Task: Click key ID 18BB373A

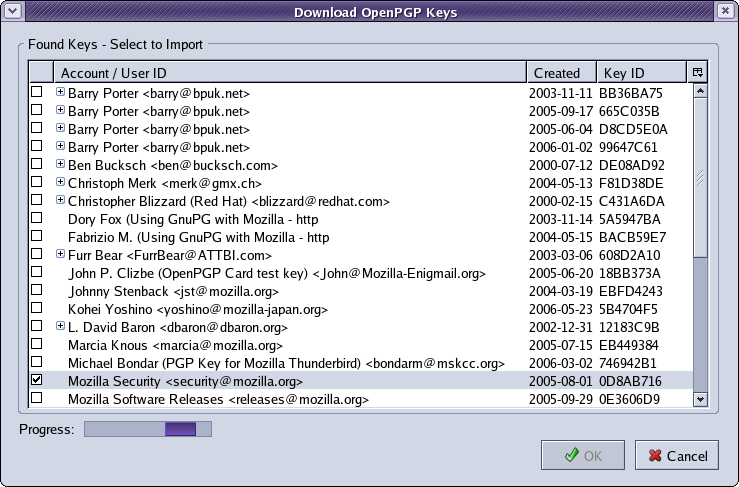Action: (x=630, y=273)
